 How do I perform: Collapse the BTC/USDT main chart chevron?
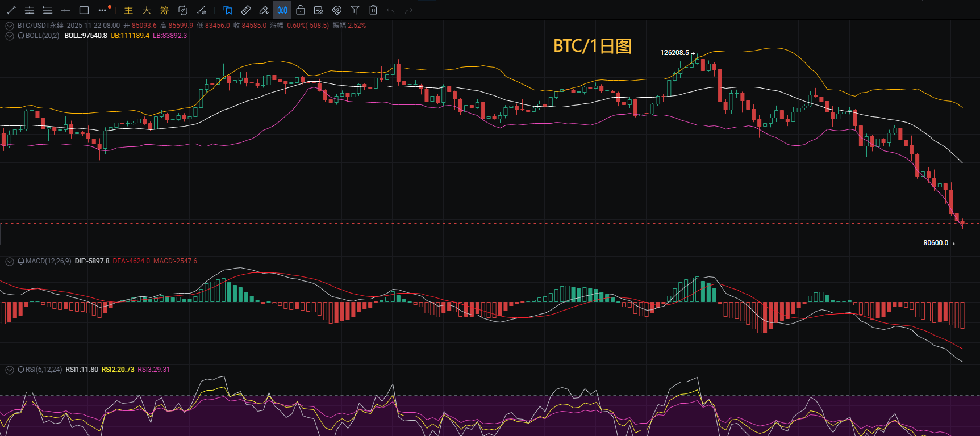(x=10, y=26)
